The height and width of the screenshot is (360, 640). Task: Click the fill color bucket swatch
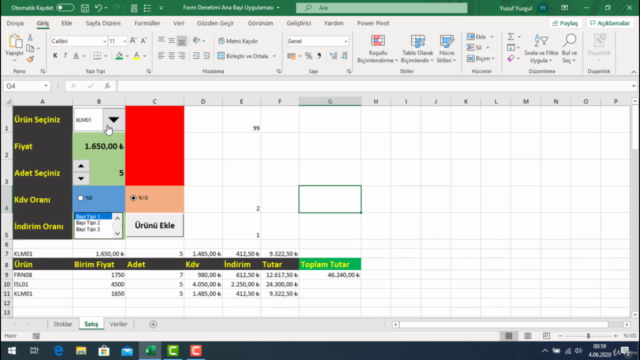119,56
